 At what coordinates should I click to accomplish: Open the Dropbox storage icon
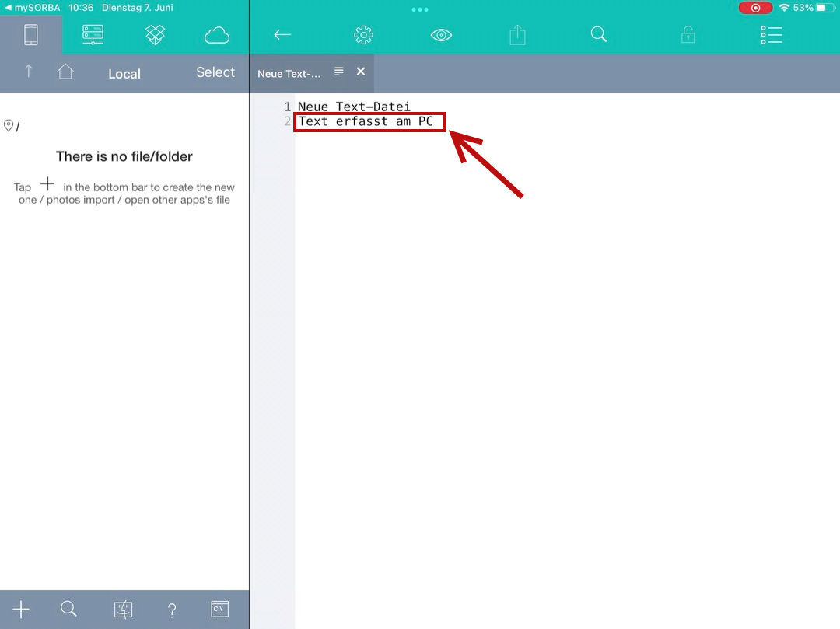pos(156,35)
